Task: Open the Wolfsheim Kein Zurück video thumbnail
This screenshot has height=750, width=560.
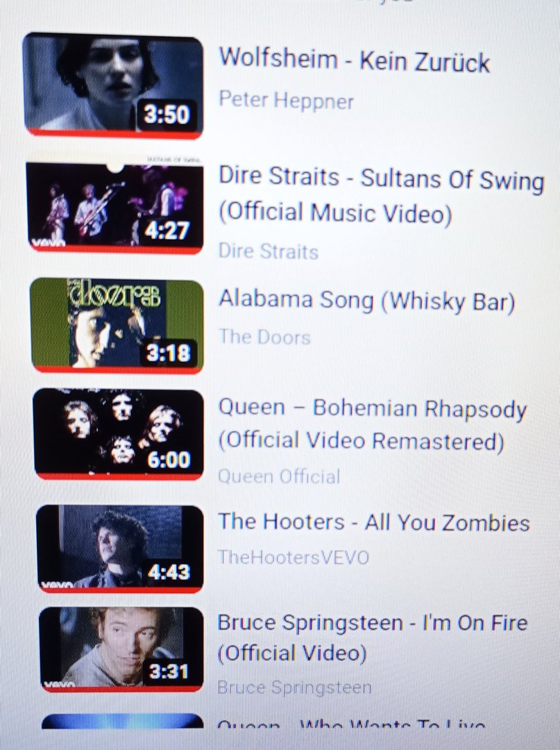Action: click(x=113, y=86)
